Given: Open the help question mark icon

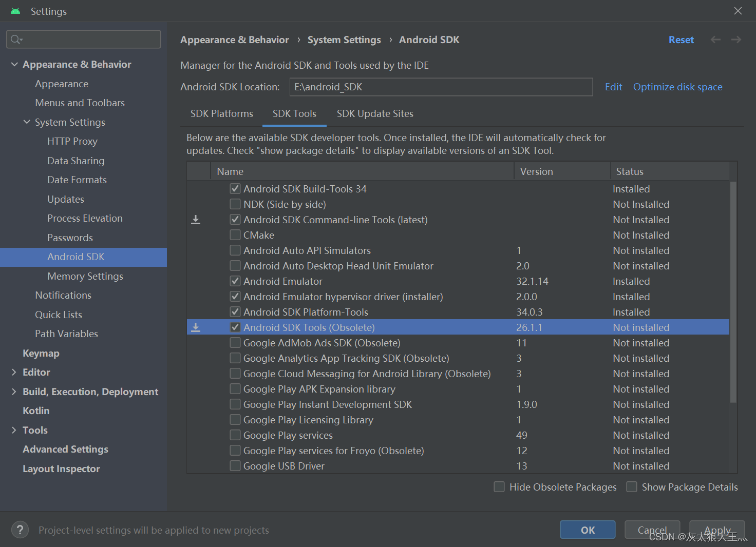Looking at the screenshot, I should (x=20, y=530).
